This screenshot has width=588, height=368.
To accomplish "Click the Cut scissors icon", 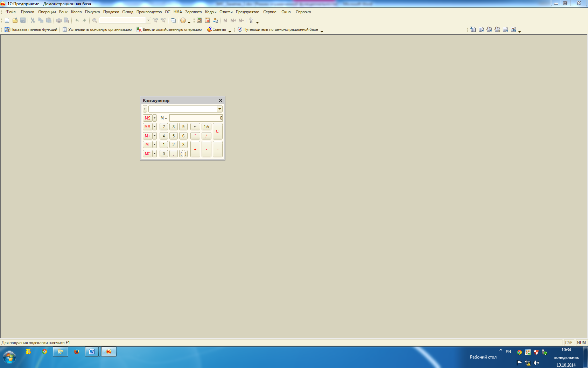I will (33, 20).
